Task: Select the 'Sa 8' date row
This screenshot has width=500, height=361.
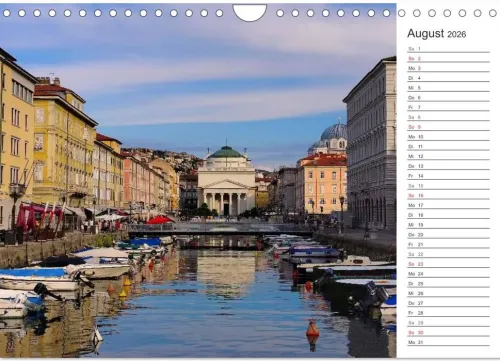Action: tap(448, 117)
